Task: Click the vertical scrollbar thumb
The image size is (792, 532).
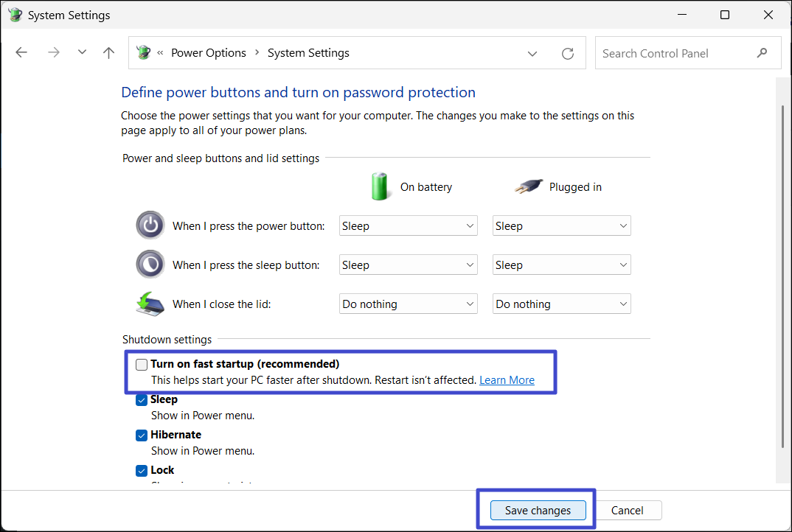Action: tap(782, 273)
